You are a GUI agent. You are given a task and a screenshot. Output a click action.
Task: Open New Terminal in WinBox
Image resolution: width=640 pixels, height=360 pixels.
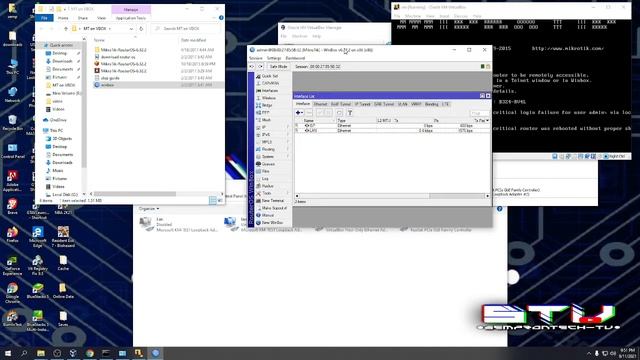[273, 201]
